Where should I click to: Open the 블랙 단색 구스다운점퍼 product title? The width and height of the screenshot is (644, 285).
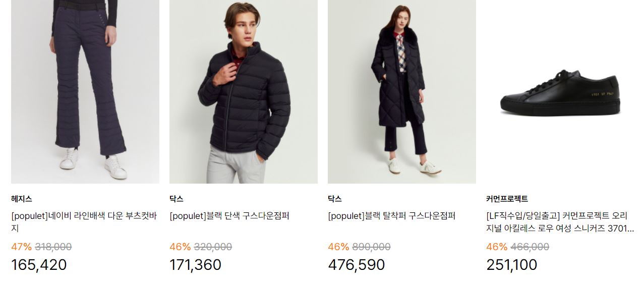click(229, 216)
